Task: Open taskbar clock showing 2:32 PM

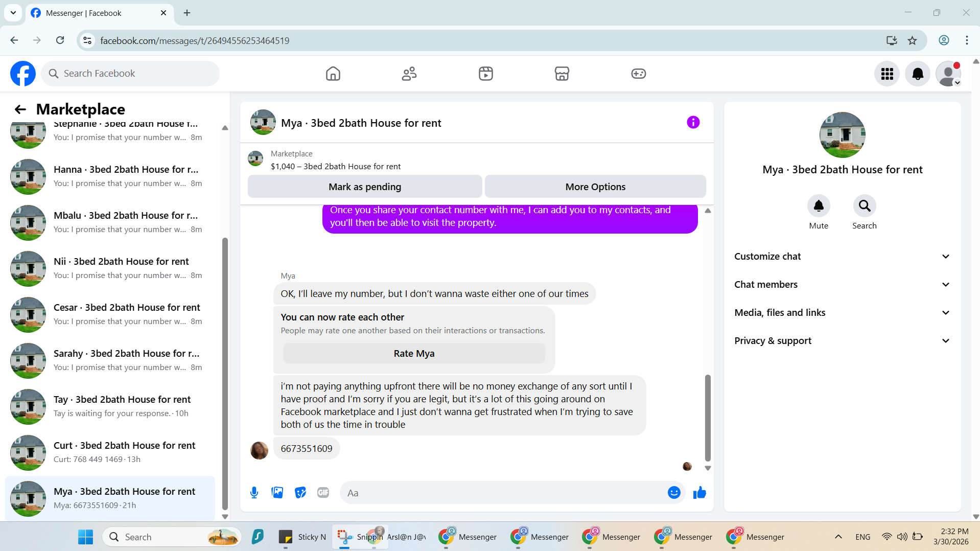Action: pos(951,537)
